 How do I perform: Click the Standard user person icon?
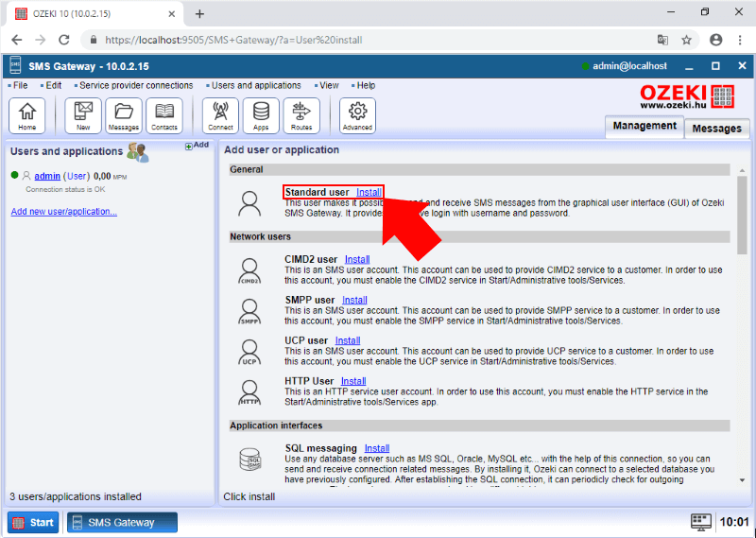click(249, 203)
